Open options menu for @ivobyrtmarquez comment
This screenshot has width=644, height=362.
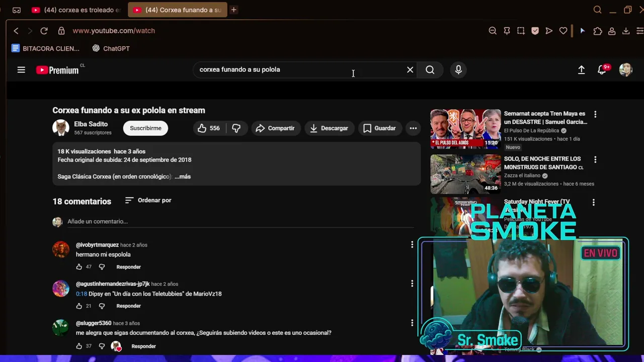(x=412, y=245)
